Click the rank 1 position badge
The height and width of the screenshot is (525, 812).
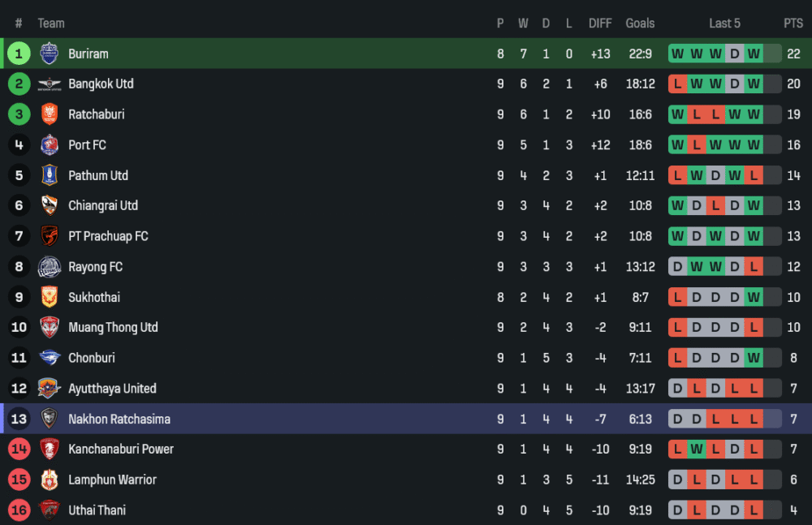pos(19,54)
